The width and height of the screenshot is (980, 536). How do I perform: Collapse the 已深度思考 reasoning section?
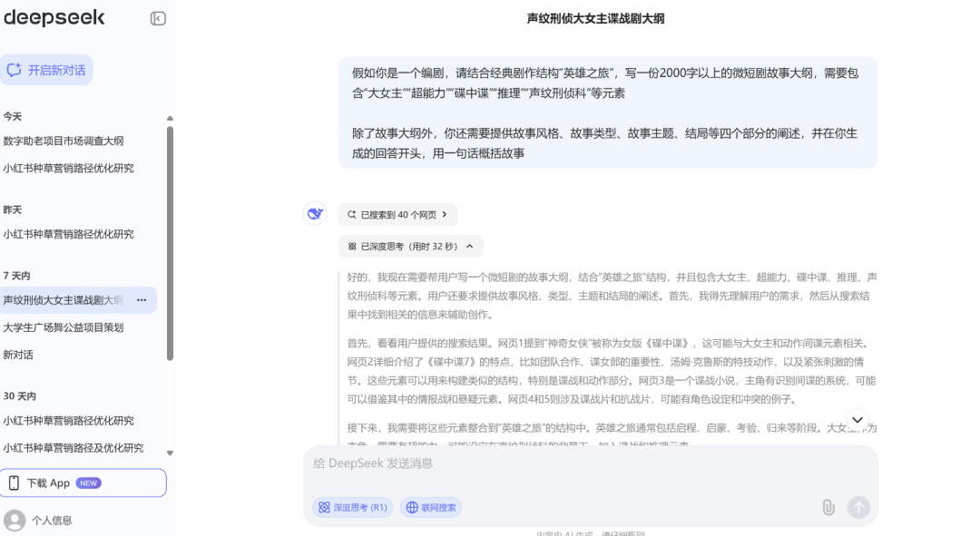click(x=411, y=247)
